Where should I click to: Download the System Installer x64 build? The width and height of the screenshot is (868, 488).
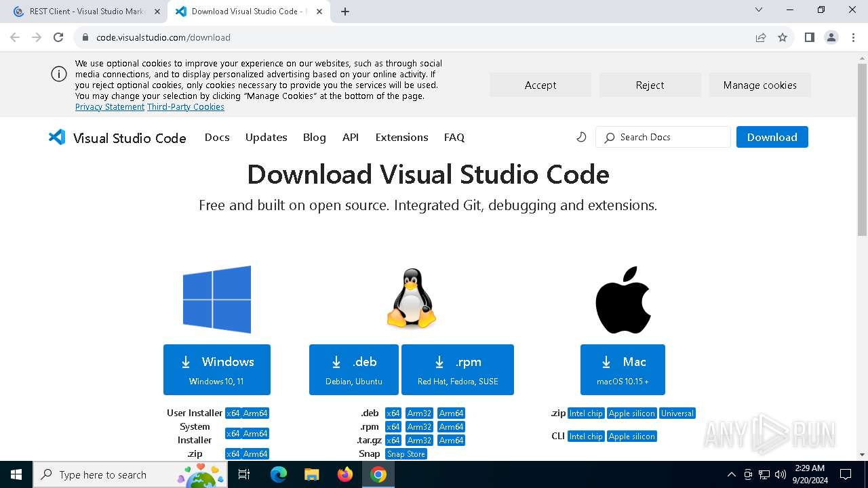pyautogui.click(x=233, y=434)
